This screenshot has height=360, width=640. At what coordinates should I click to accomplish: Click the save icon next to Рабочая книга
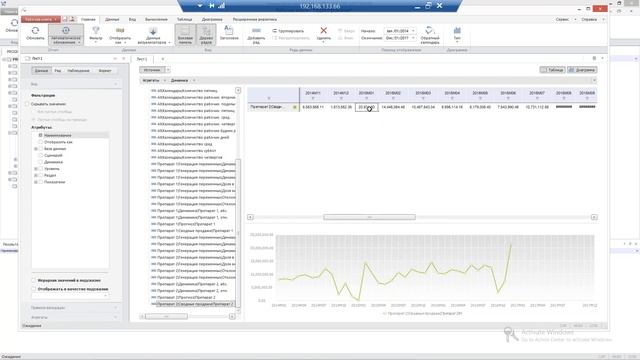coord(65,19)
